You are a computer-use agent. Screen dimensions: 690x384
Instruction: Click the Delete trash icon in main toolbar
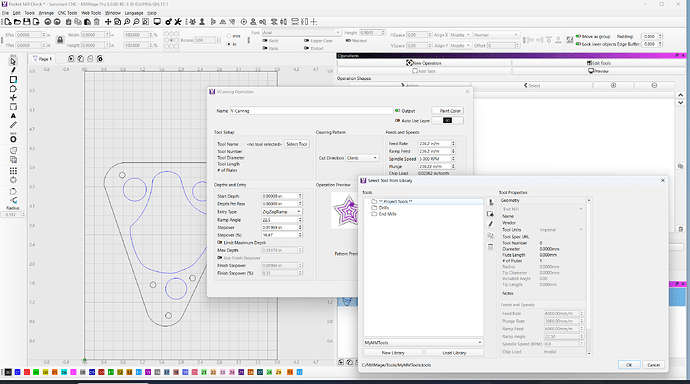tap(96, 22)
